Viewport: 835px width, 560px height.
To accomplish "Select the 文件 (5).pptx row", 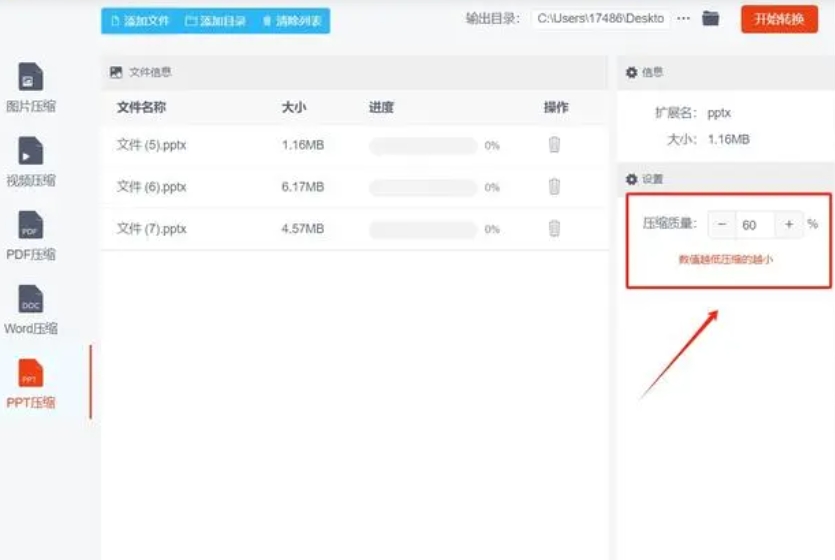I will click(355, 145).
